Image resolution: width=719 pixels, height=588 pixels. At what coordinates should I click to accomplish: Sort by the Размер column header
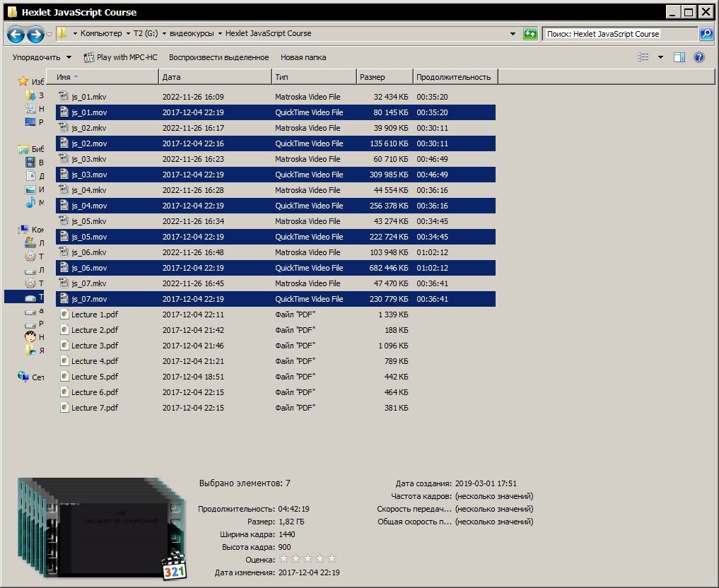(x=385, y=76)
